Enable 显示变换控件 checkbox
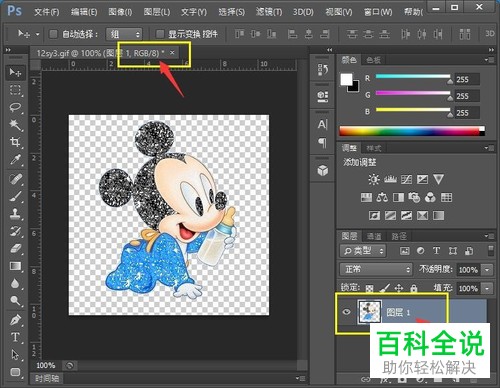This screenshot has height=388, width=500. pyautogui.click(x=160, y=34)
